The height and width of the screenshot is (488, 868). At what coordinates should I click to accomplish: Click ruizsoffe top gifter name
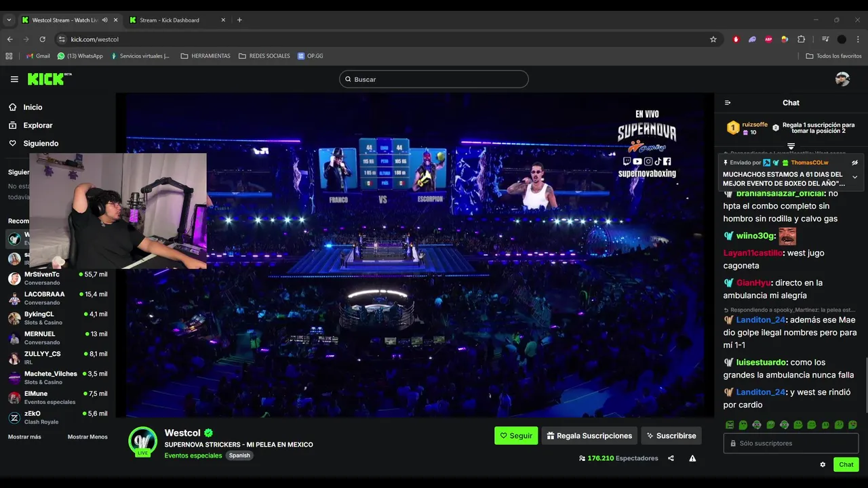[755, 125]
